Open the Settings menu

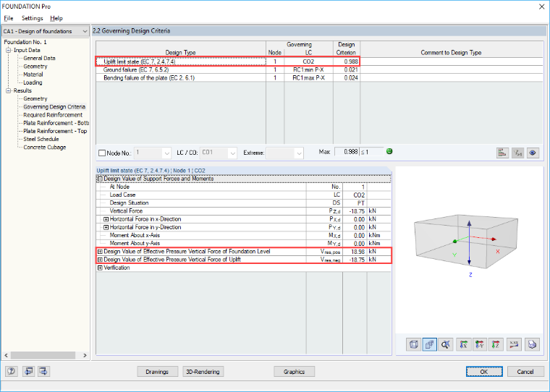(33, 18)
